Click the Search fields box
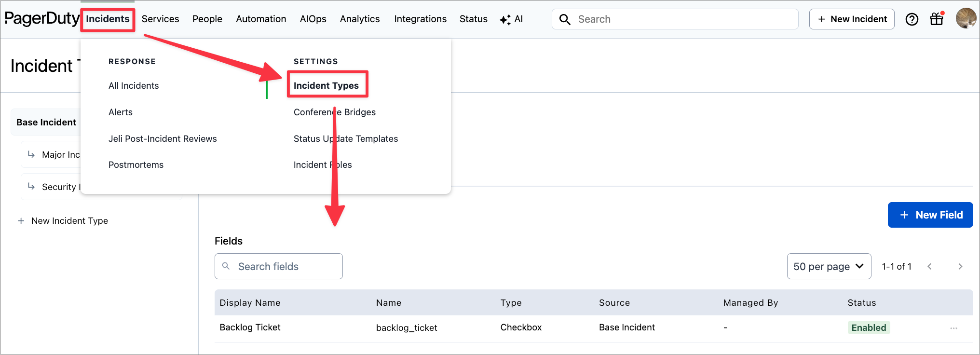980x355 pixels. (x=279, y=266)
